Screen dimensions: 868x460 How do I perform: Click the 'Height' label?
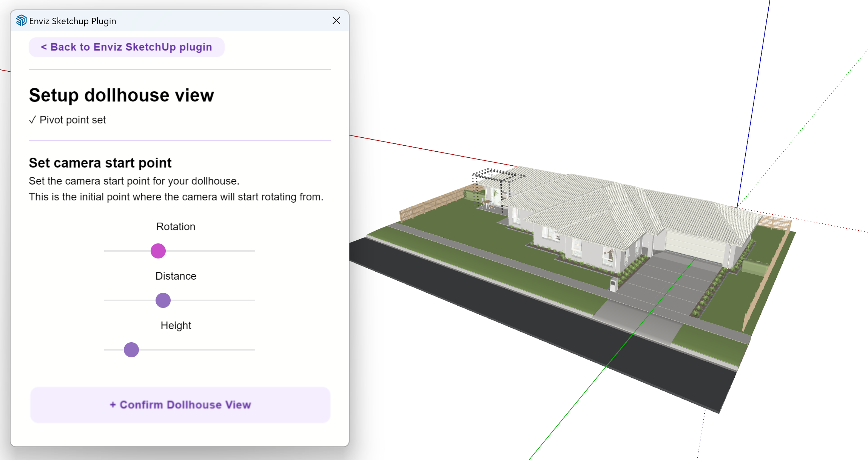coord(176,325)
